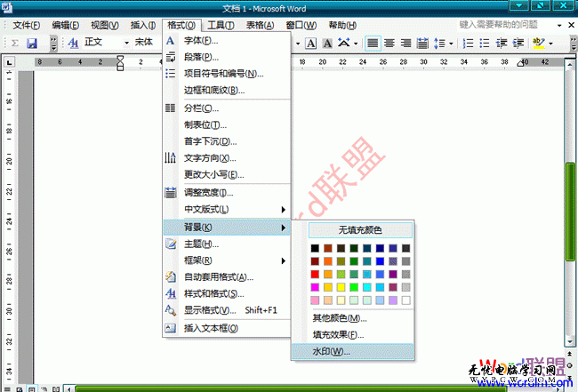
Task: Click the Paragraph menu item icon
Action: [x=170, y=57]
